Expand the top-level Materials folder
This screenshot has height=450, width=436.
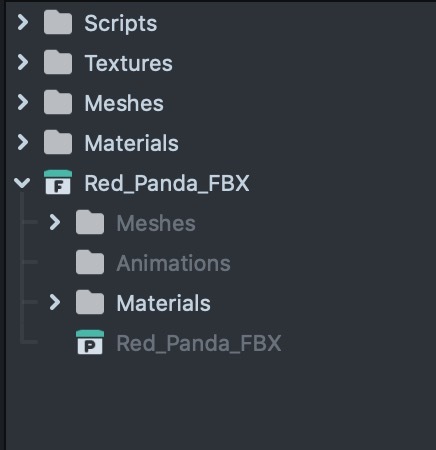[x=23, y=142]
